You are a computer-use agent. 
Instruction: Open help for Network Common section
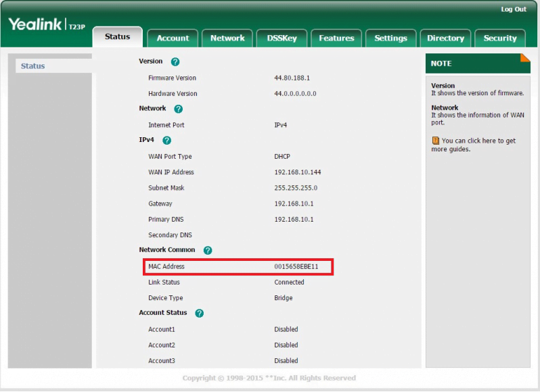pos(208,250)
